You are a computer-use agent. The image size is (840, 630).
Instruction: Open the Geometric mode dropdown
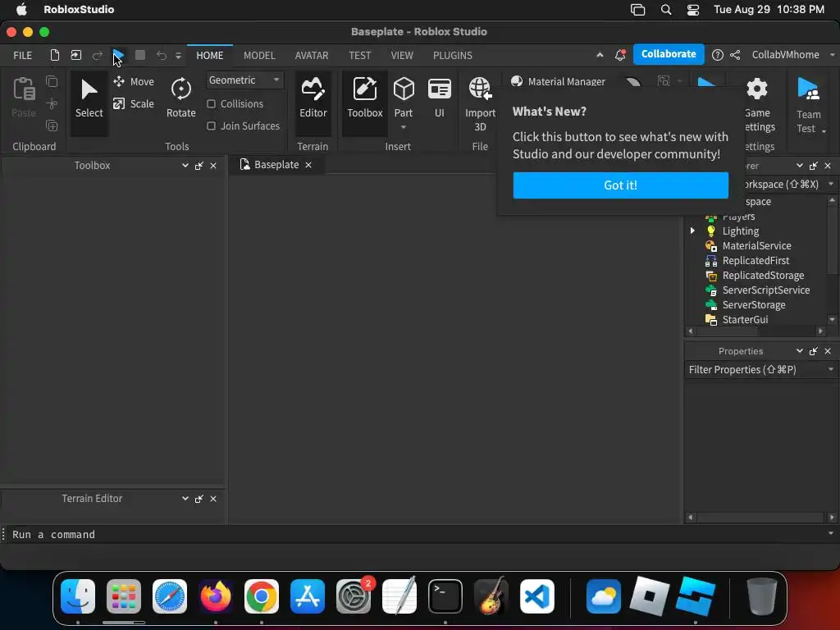click(x=244, y=80)
